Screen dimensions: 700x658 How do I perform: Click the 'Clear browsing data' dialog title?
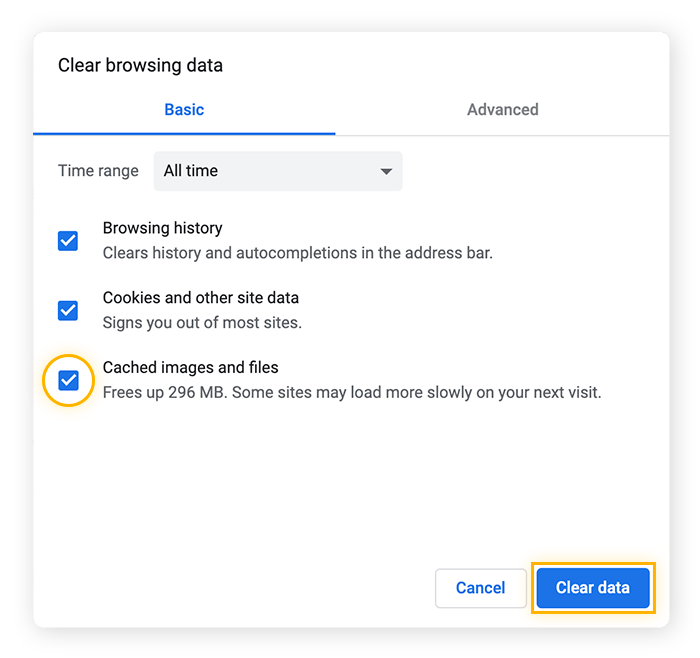tap(140, 66)
